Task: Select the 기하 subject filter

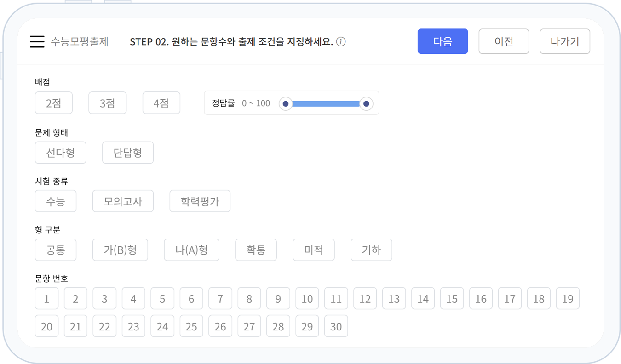Action: coord(371,250)
